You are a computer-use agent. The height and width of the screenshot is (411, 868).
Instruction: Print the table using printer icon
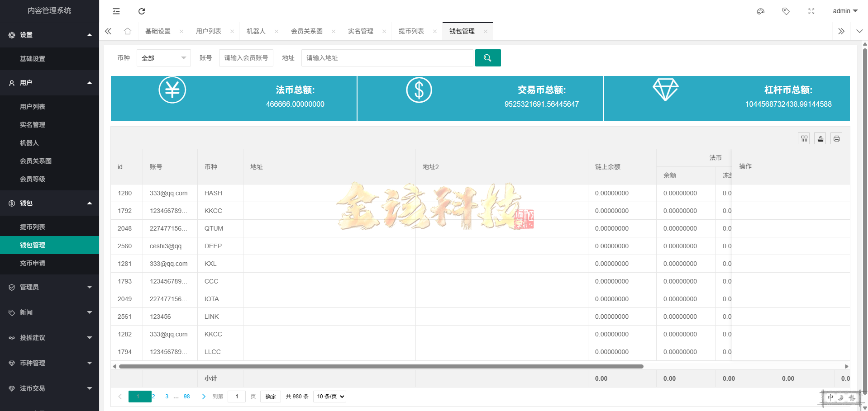click(x=836, y=138)
